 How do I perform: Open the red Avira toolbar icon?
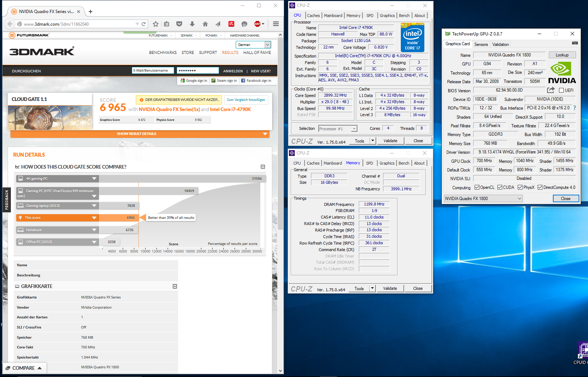click(x=231, y=24)
